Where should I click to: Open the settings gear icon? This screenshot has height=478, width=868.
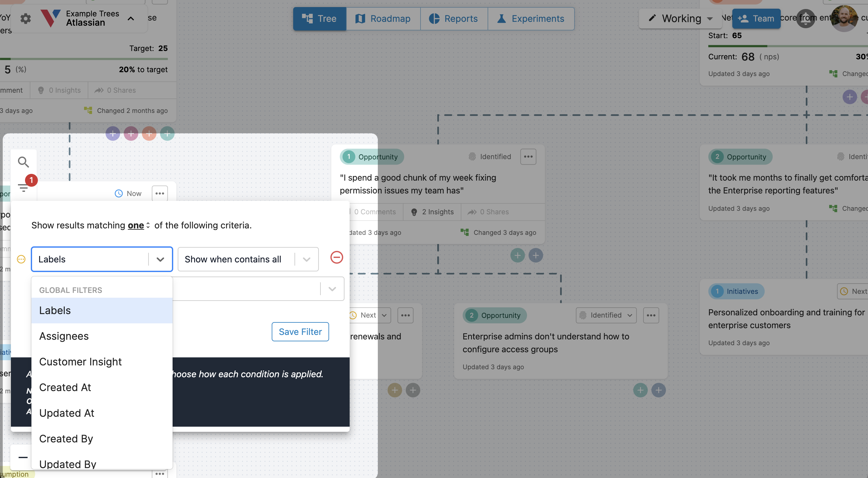coord(26,19)
